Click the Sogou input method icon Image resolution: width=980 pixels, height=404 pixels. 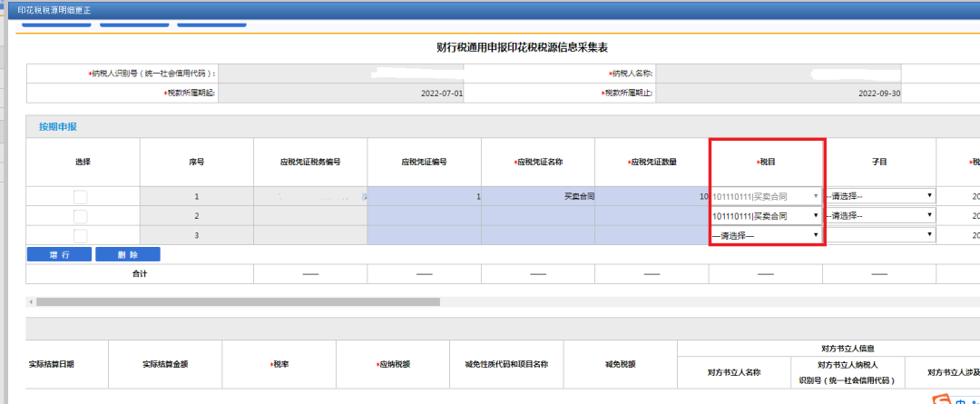point(943,399)
